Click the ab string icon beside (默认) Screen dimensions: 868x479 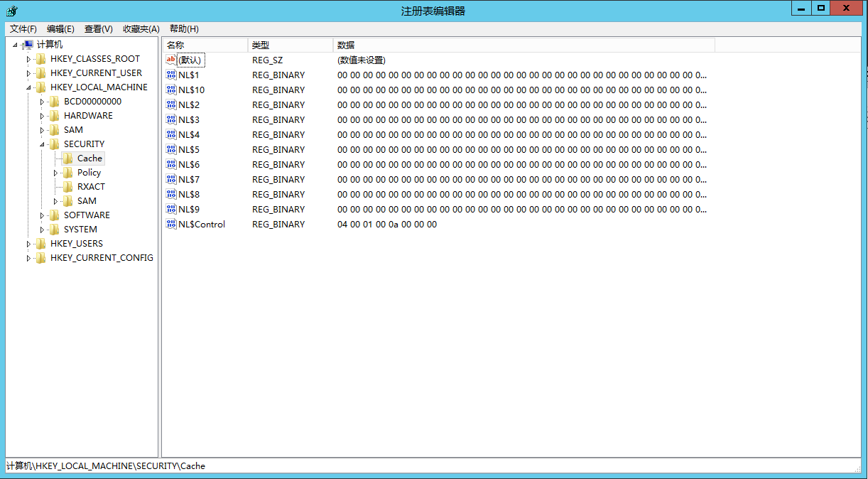pos(171,60)
